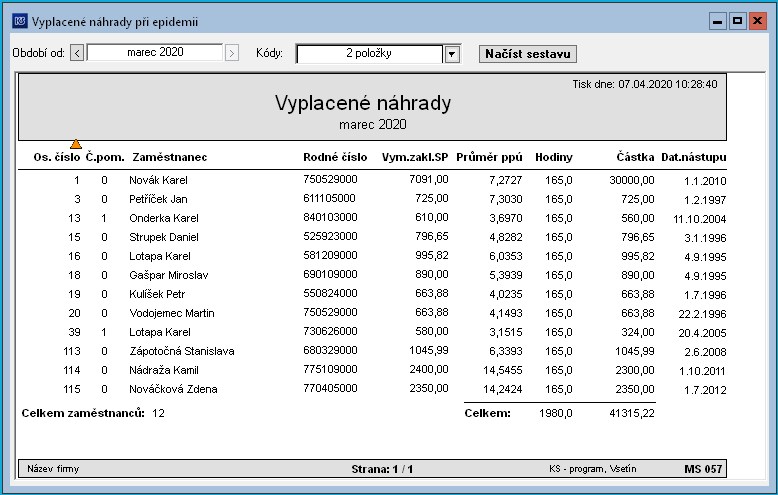Screen dimensions: 778x495
Task: Select employee Petříček Jan
Action: 158,199
